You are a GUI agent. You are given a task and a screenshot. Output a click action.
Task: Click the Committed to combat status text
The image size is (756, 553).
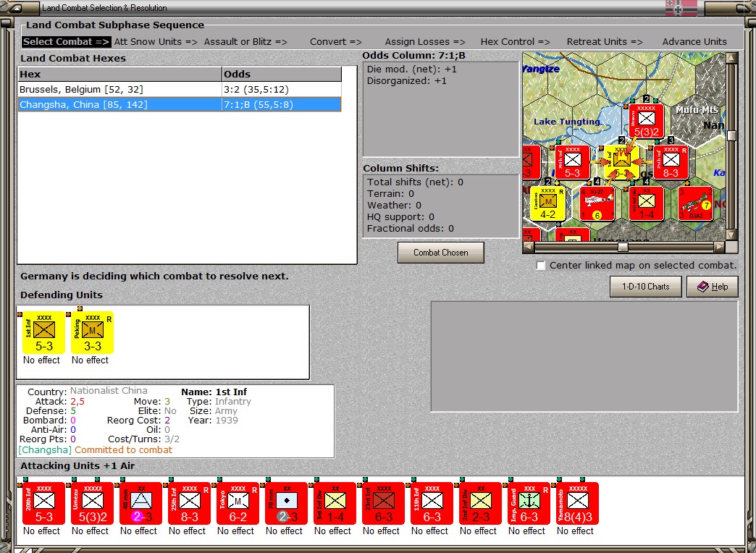[x=123, y=449]
